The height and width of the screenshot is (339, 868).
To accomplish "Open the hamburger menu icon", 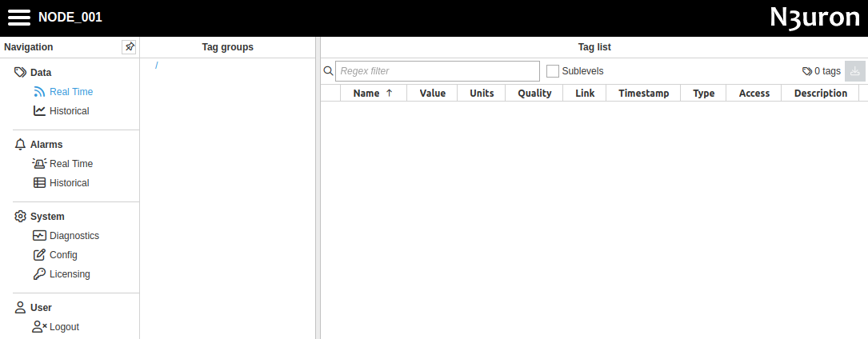I will [x=19, y=18].
